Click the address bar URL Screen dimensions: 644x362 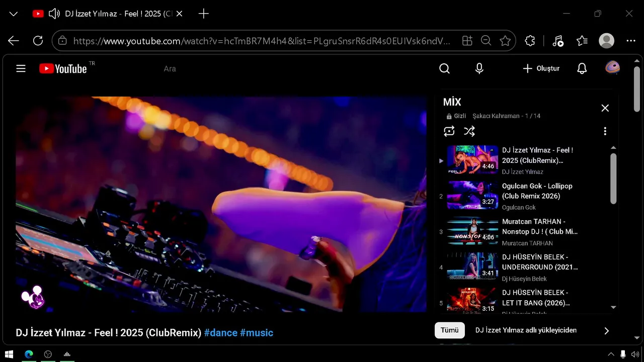[262, 41]
